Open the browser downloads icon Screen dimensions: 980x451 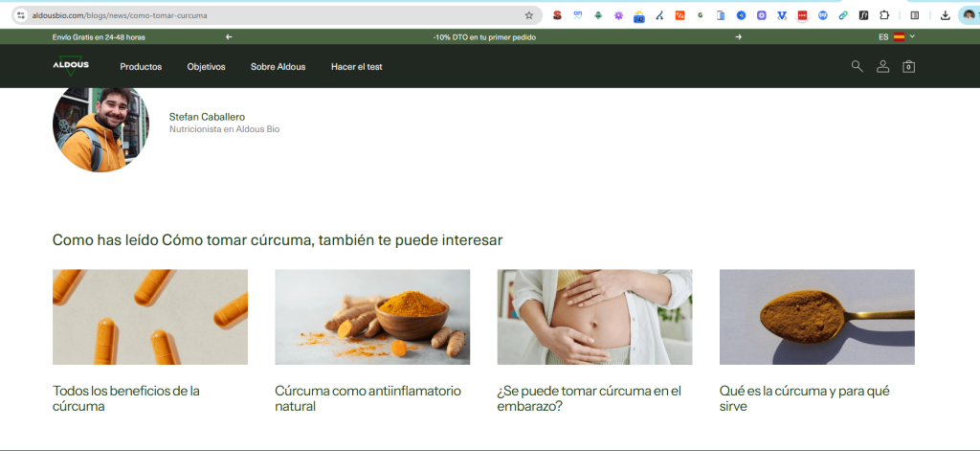946,15
